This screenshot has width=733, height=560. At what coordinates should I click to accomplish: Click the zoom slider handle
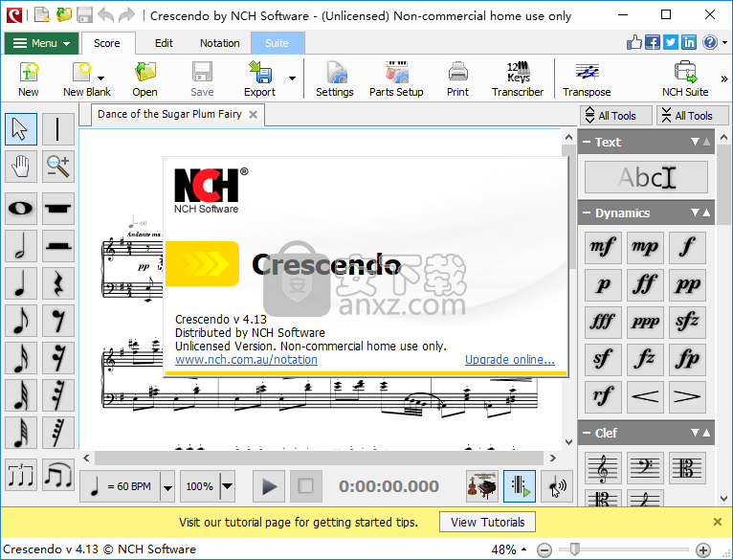tap(575, 549)
